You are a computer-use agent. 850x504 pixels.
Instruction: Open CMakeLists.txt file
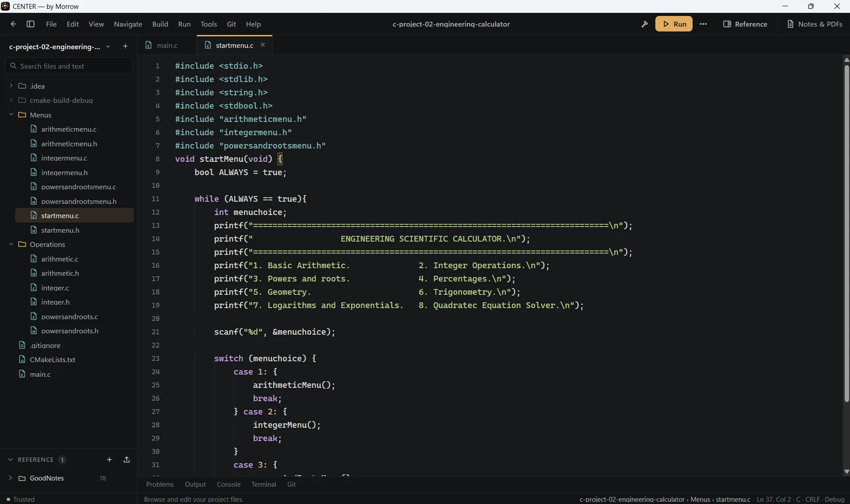[52, 359]
